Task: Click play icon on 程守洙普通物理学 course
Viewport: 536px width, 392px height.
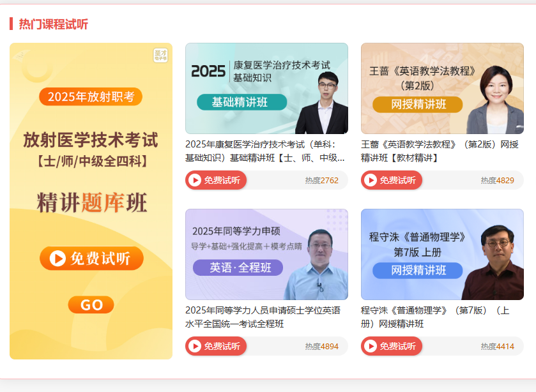Action: 371,347
